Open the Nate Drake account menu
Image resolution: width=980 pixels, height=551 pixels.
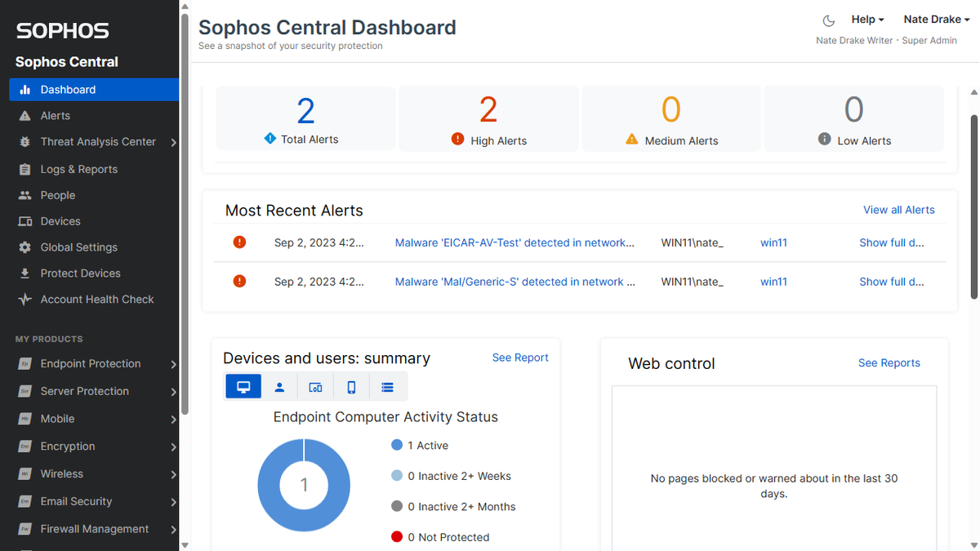tap(936, 19)
